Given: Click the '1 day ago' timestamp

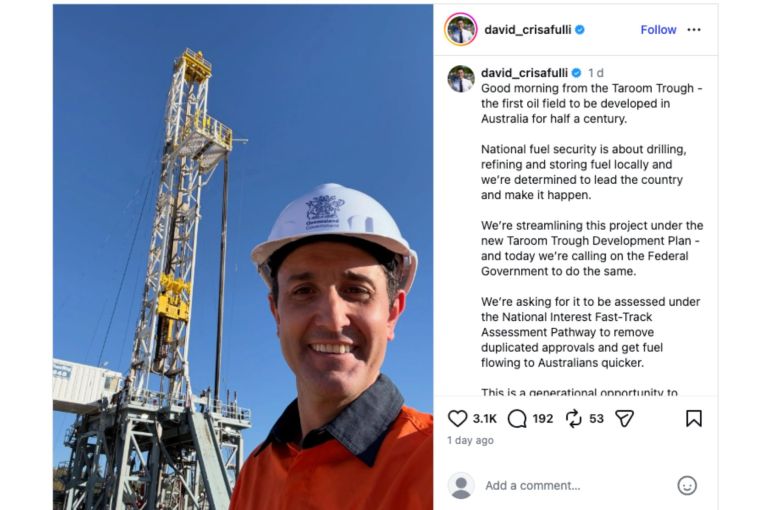Looking at the screenshot, I should pos(470,440).
